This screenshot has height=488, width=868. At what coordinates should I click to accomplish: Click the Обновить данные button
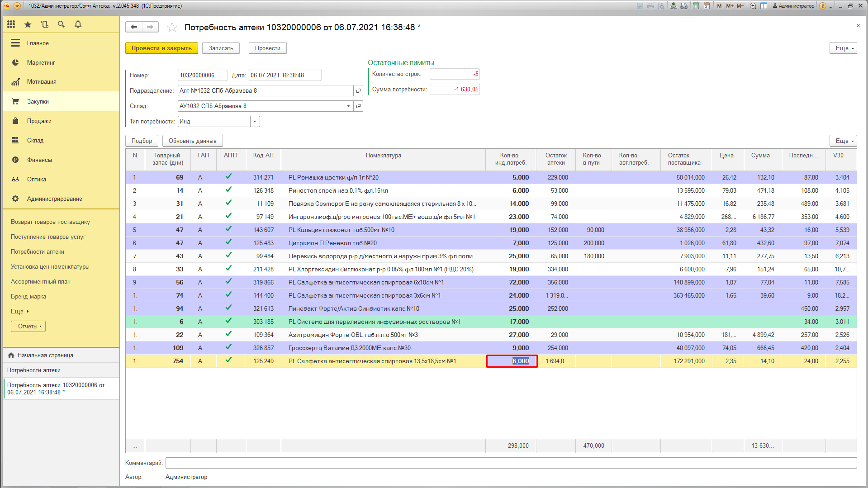pos(192,141)
